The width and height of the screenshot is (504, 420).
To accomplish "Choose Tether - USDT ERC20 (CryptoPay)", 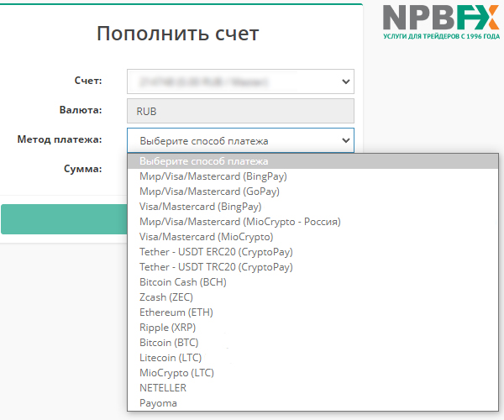I will point(312,252).
